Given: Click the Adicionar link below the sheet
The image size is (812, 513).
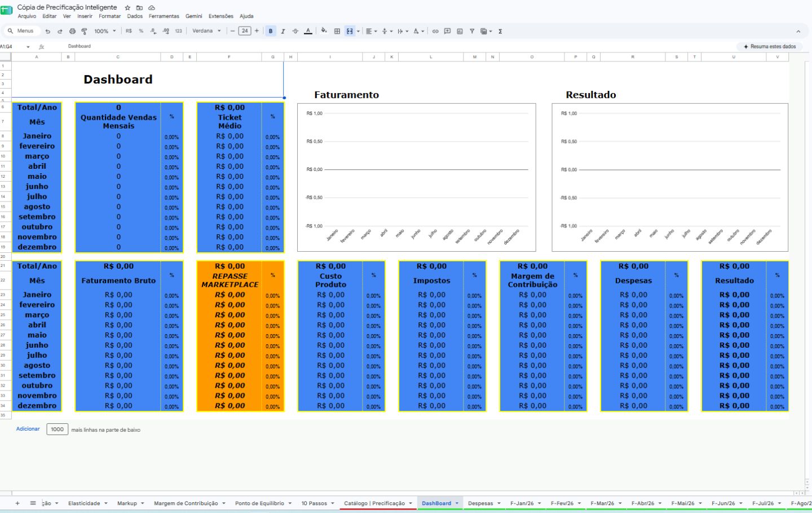Looking at the screenshot, I should point(28,429).
